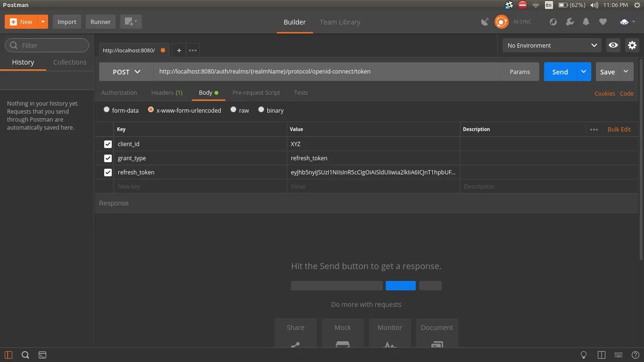Select binary body type
The width and height of the screenshot is (644, 362).
pyautogui.click(x=261, y=110)
